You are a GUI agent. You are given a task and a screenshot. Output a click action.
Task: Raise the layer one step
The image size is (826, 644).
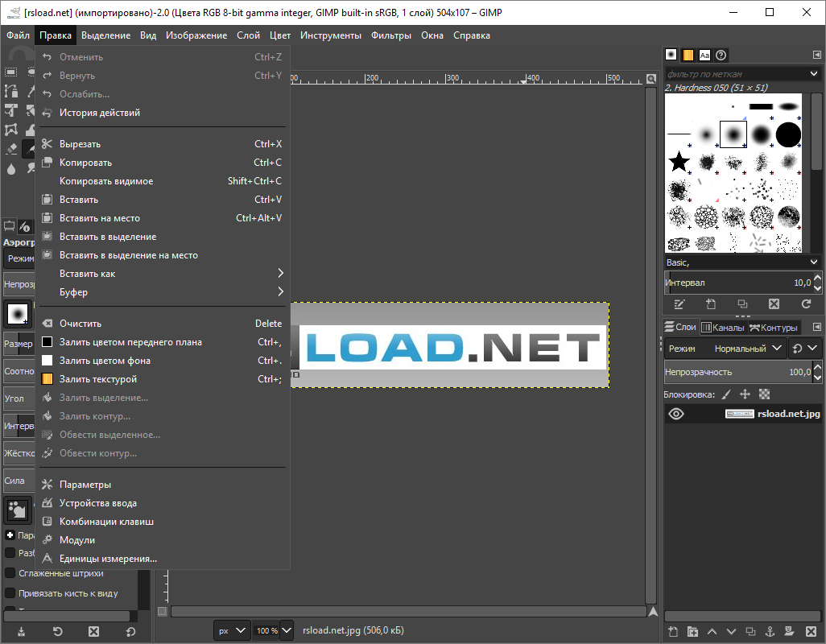712,631
